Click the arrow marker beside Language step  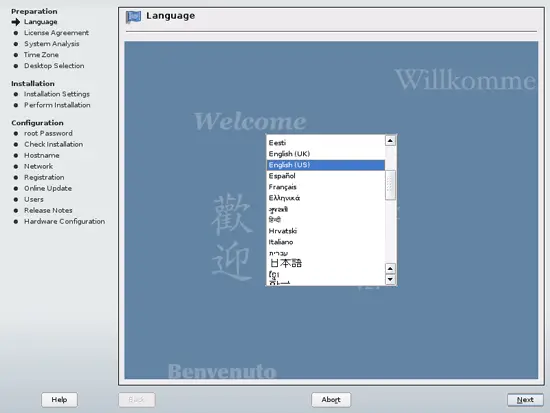tap(16, 22)
